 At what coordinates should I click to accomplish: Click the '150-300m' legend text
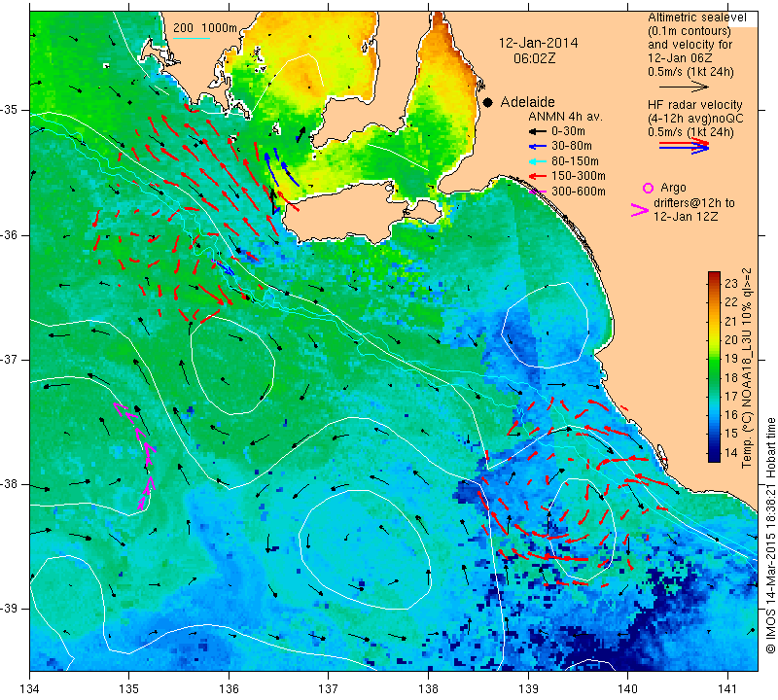579,176
